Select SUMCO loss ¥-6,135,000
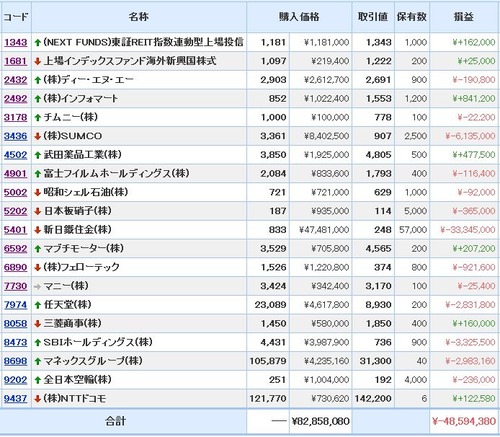The height and width of the screenshot is (437, 500). (x=470, y=136)
